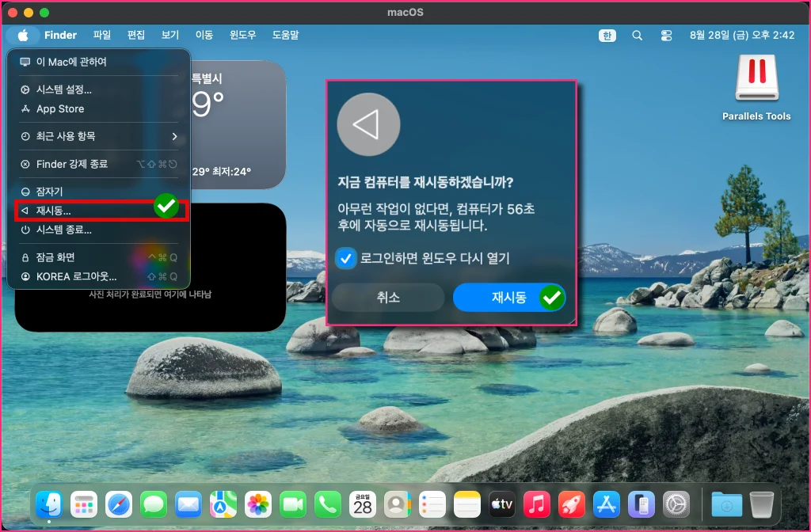Open Safari from the Dock
The width and height of the screenshot is (811, 532).
[x=119, y=504]
